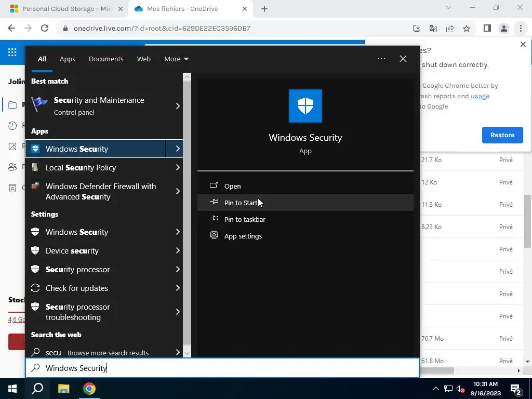532x399 pixels.
Task: Open a new Chrome tab
Action: (264, 9)
